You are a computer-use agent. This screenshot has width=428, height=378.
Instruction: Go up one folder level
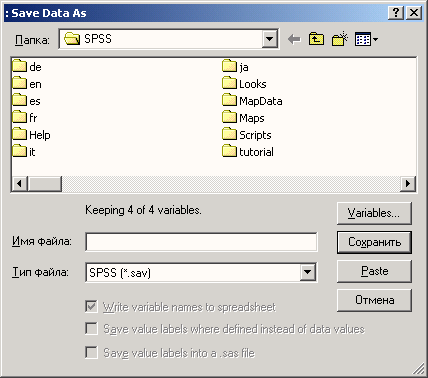point(316,39)
